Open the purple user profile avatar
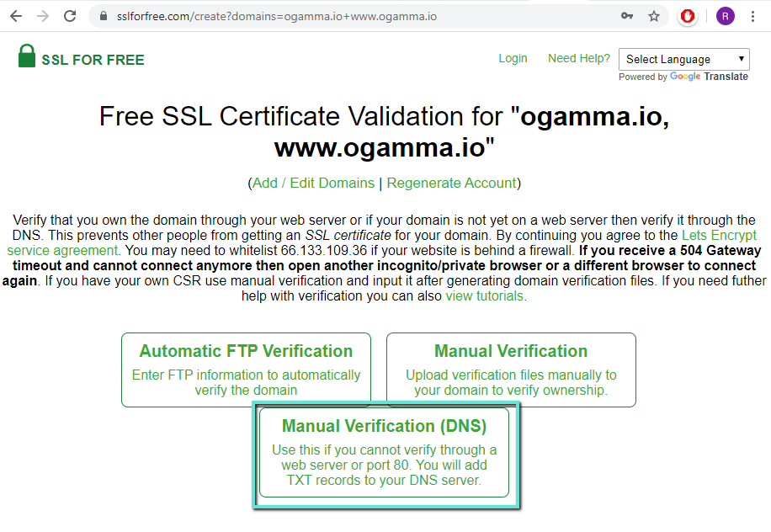Image resolution: width=771 pixels, height=532 pixels. 725,16
